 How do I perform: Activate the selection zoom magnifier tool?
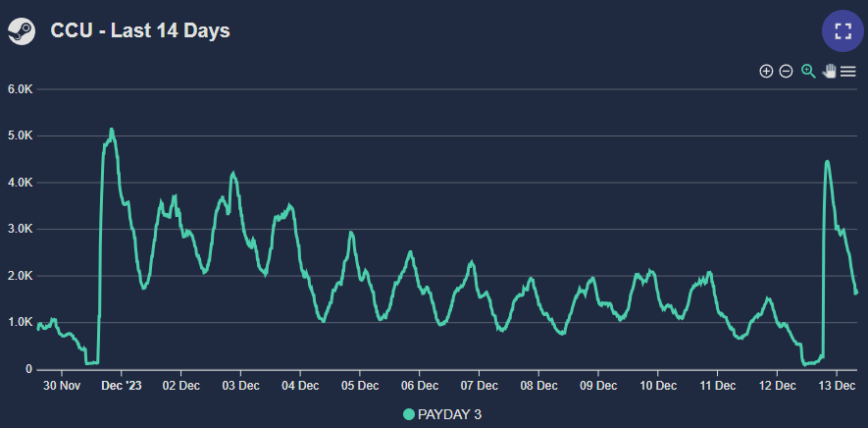click(808, 72)
